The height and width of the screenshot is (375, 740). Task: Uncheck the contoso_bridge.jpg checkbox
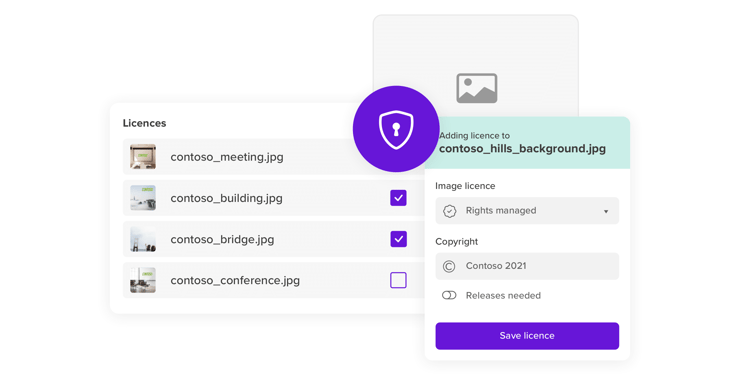398,239
